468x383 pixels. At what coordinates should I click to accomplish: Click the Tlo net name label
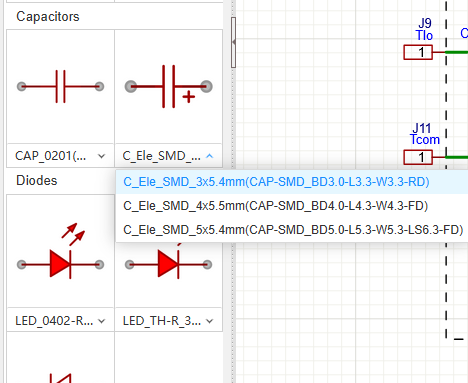(424, 35)
